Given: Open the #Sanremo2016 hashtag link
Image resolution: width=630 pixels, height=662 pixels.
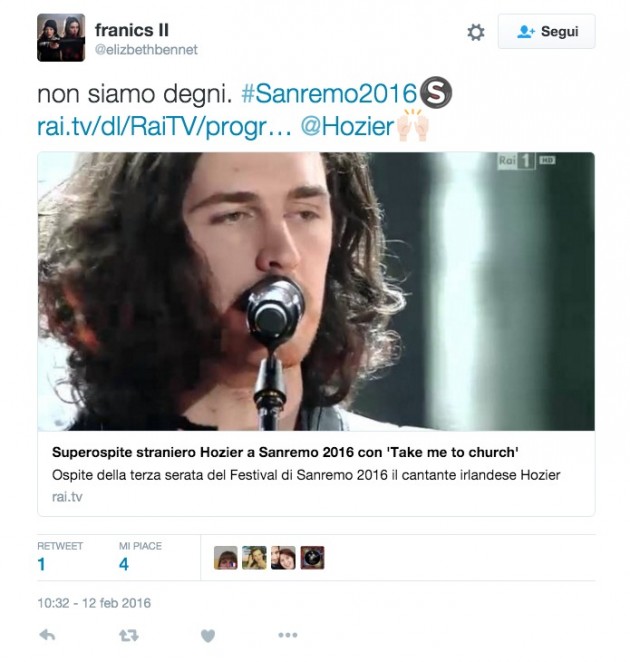Looking at the screenshot, I should pos(329,93).
